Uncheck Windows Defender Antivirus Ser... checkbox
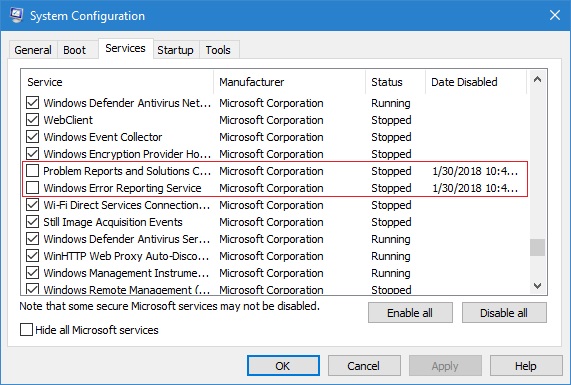The image size is (571, 385). click(32, 239)
